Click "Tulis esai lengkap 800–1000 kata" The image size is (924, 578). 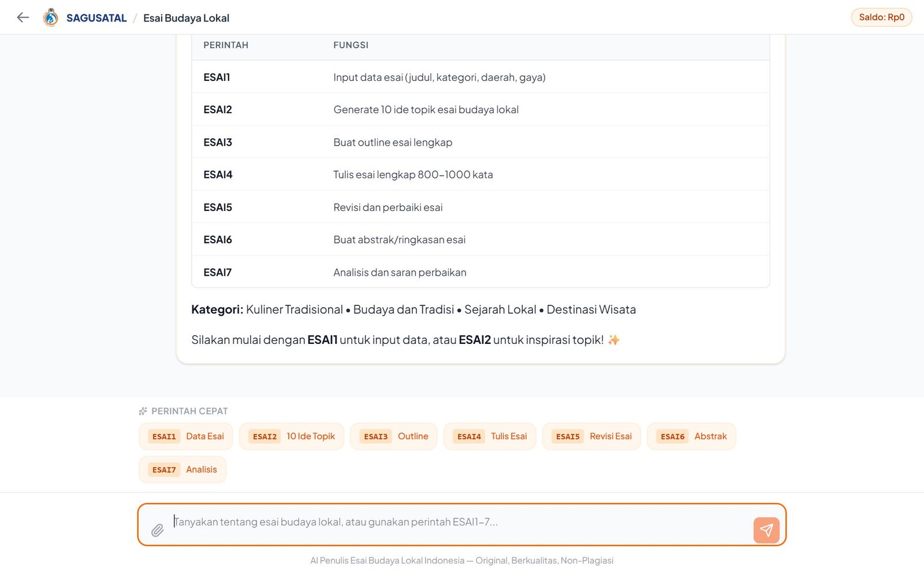[x=413, y=175]
